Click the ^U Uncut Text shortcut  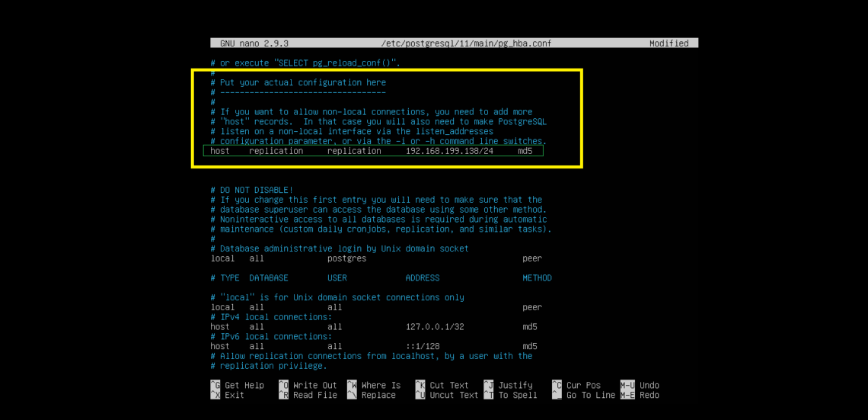click(447, 395)
